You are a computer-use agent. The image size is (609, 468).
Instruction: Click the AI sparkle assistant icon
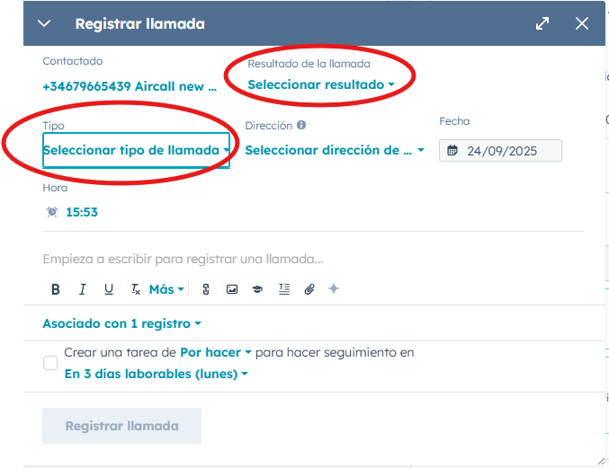[334, 289]
